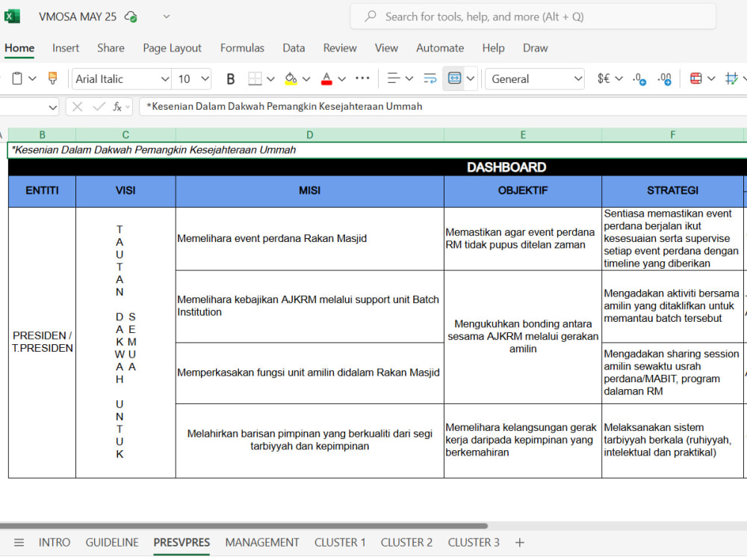The height and width of the screenshot is (560, 747).
Task: Click the search for tools box
Action: pos(533,16)
